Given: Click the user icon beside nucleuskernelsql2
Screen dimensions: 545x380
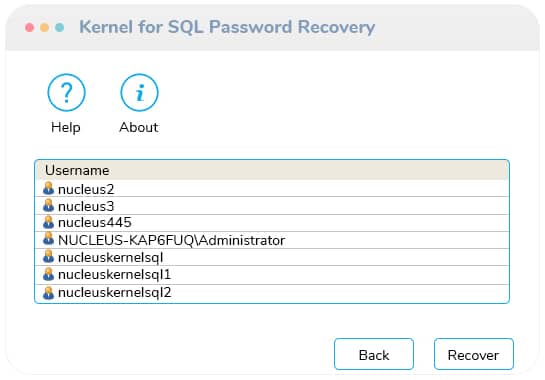Looking at the screenshot, I should (49, 293).
